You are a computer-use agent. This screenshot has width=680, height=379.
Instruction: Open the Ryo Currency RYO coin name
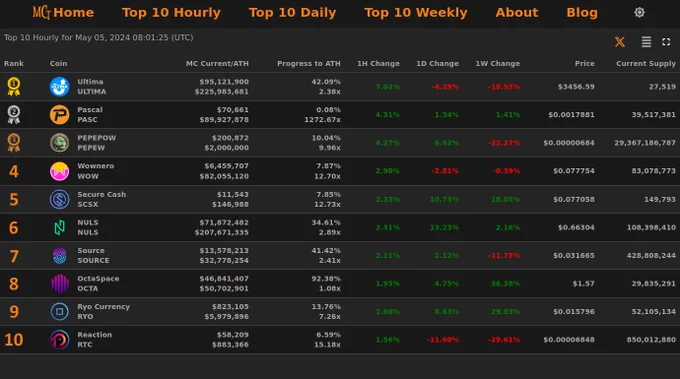[x=104, y=311]
